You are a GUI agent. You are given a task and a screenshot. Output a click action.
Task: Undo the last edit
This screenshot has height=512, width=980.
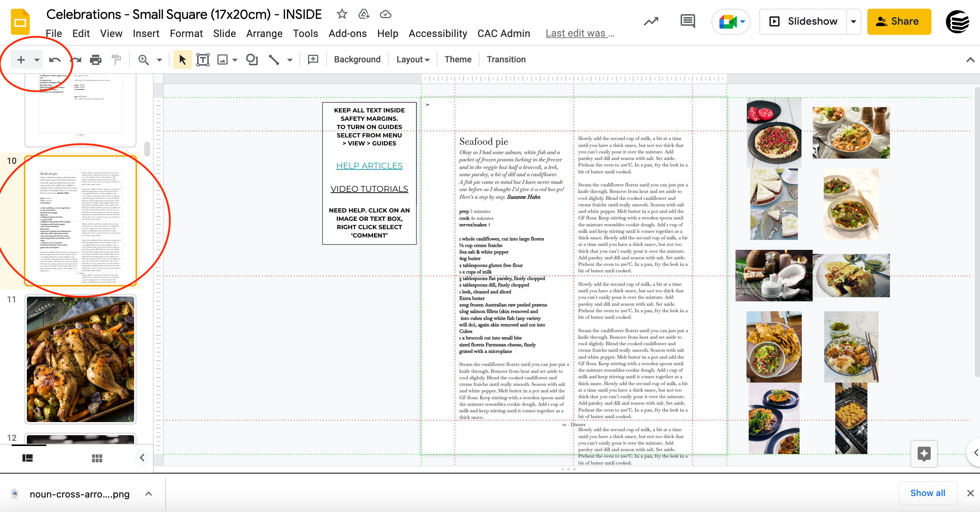[x=55, y=59]
